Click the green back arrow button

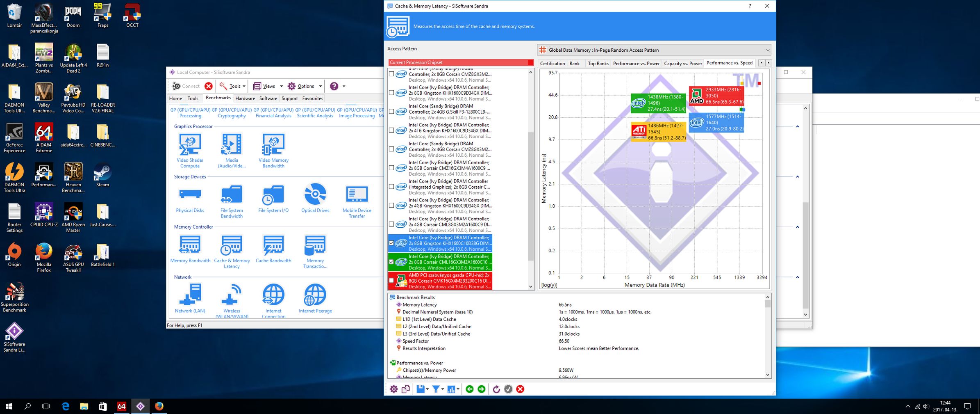tap(470, 389)
